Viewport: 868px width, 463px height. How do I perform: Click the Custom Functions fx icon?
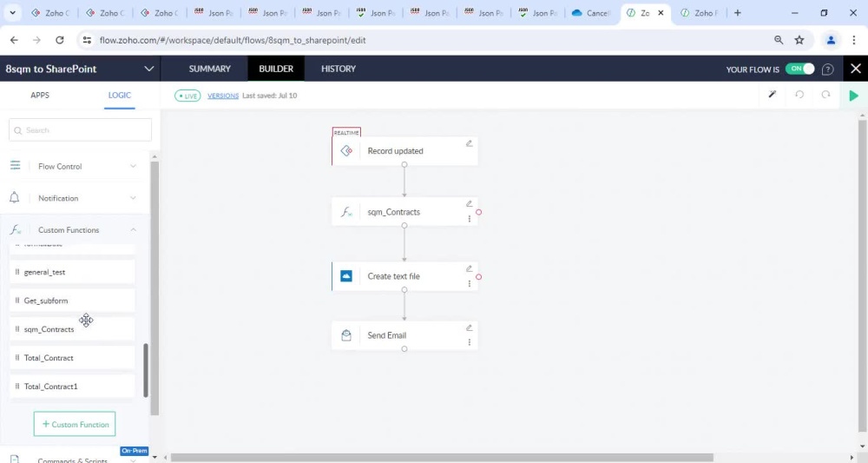[x=15, y=229]
